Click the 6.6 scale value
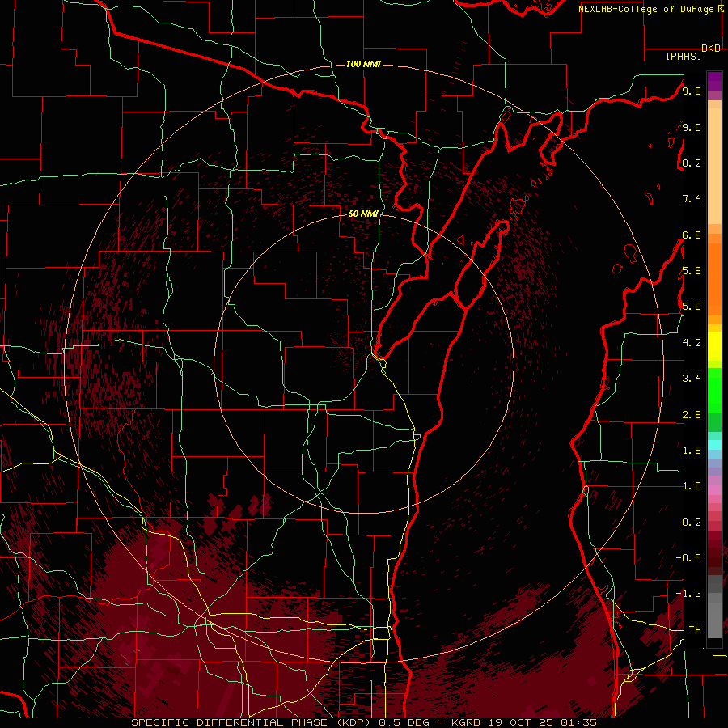Viewport: 728px width, 728px height. pyautogui.click(x=692, y=235)
